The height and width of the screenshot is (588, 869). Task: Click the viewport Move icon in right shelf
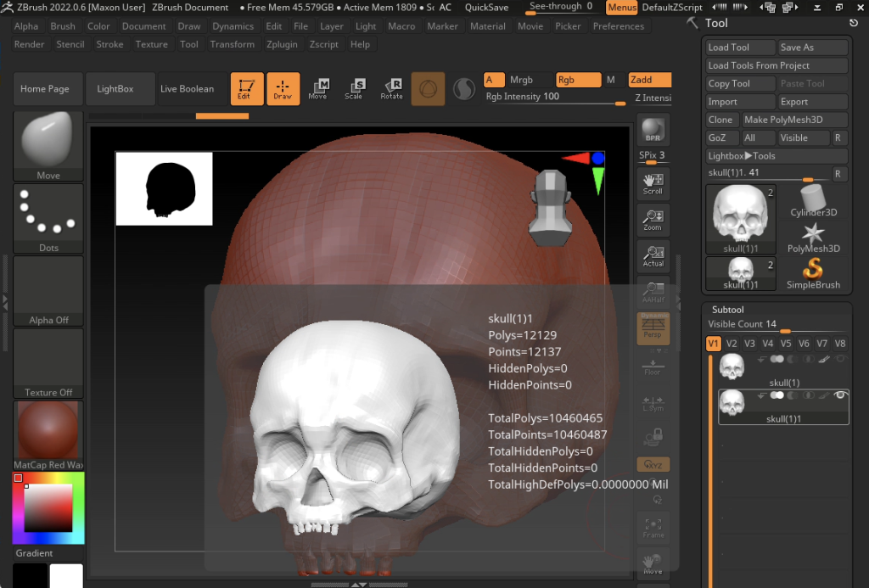click(x=653, y=563)
